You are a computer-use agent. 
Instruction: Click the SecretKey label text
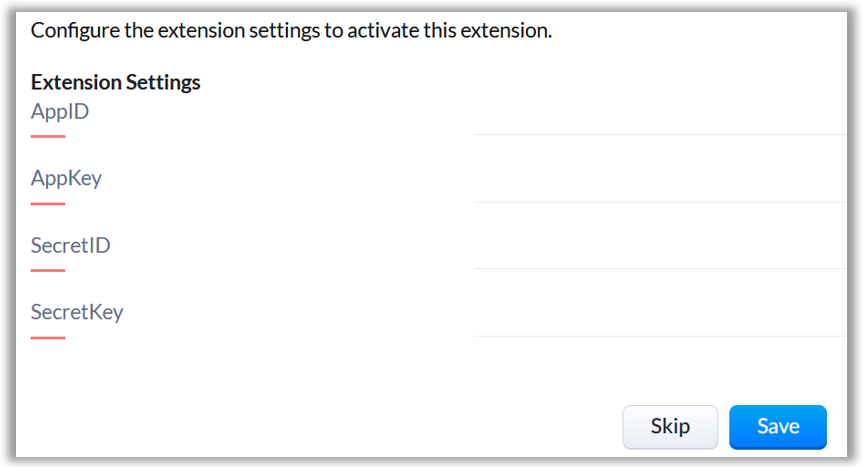pos(77,312)
